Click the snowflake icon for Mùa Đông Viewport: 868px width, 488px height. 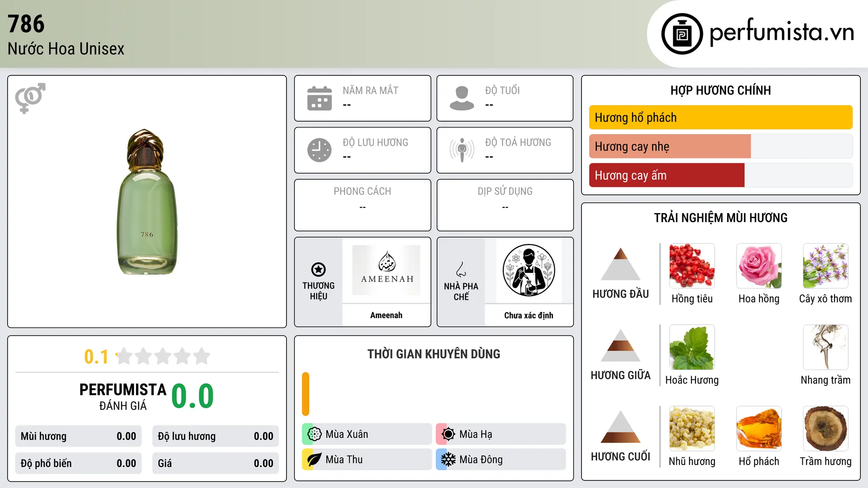448,460
